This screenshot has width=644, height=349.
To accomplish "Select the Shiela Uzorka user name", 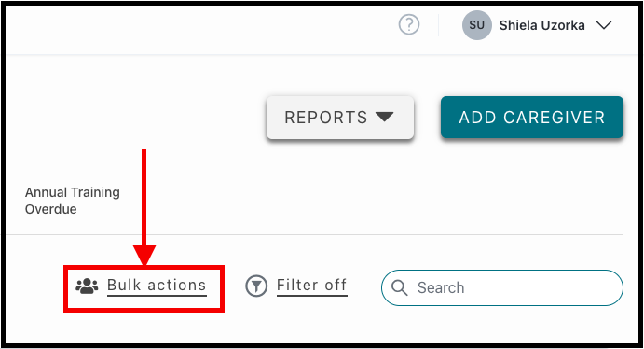I will point(541,25).
